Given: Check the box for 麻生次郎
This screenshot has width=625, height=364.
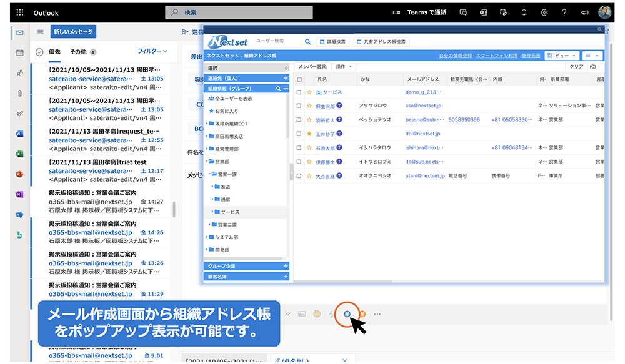Looking at the screenshot, I should [299, 106].
